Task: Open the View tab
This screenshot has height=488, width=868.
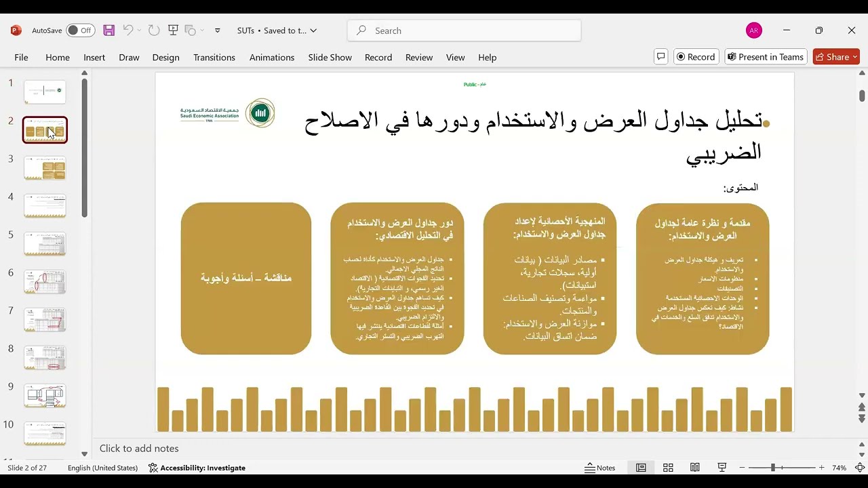Action: tap(455, 58)
